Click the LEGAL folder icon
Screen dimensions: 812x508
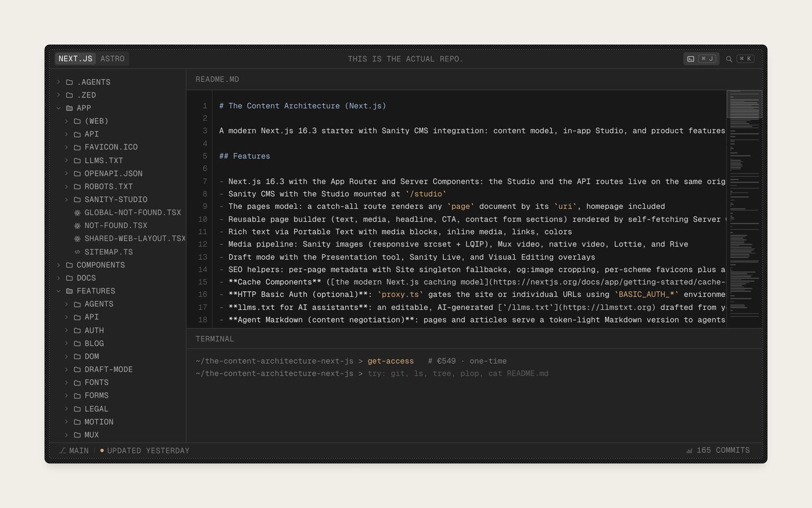click(77, 409)
